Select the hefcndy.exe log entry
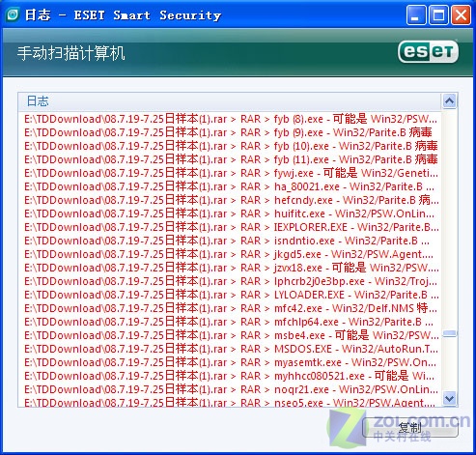 [231, 200]
